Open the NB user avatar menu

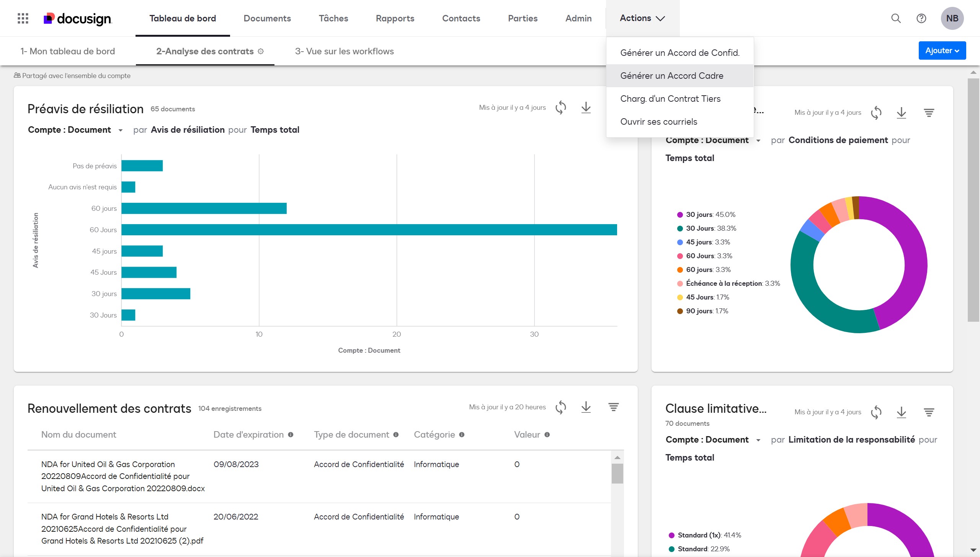click(x=952, y=18)
